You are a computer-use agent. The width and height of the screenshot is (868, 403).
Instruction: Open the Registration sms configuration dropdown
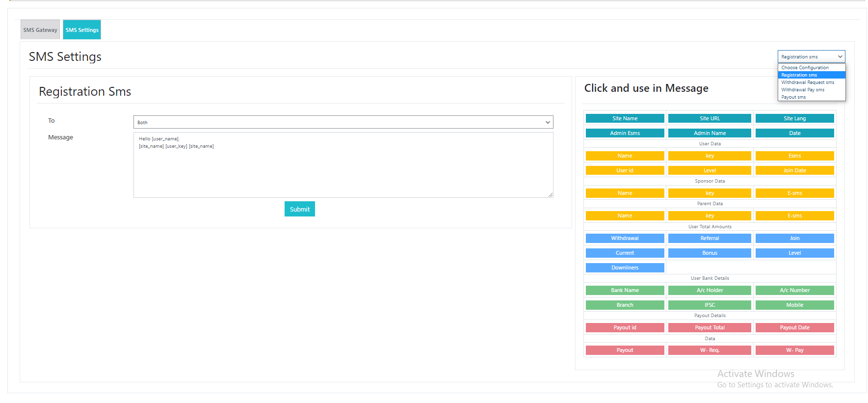point(811,57)
